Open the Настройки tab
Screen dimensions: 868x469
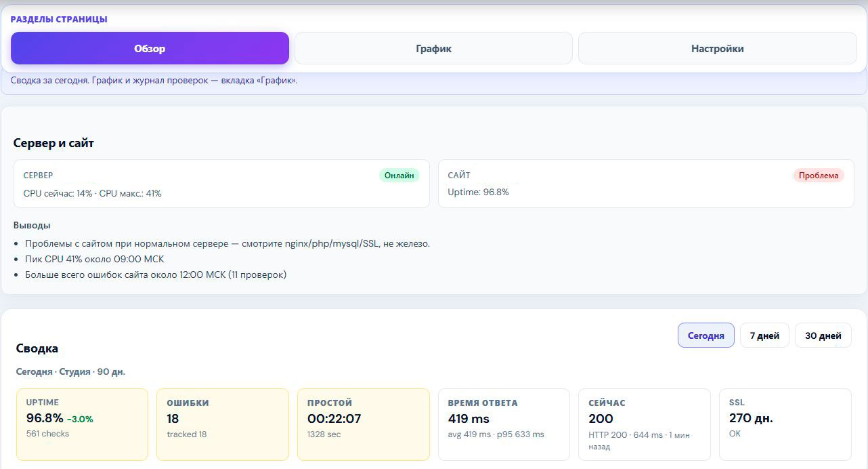(717, 48)
